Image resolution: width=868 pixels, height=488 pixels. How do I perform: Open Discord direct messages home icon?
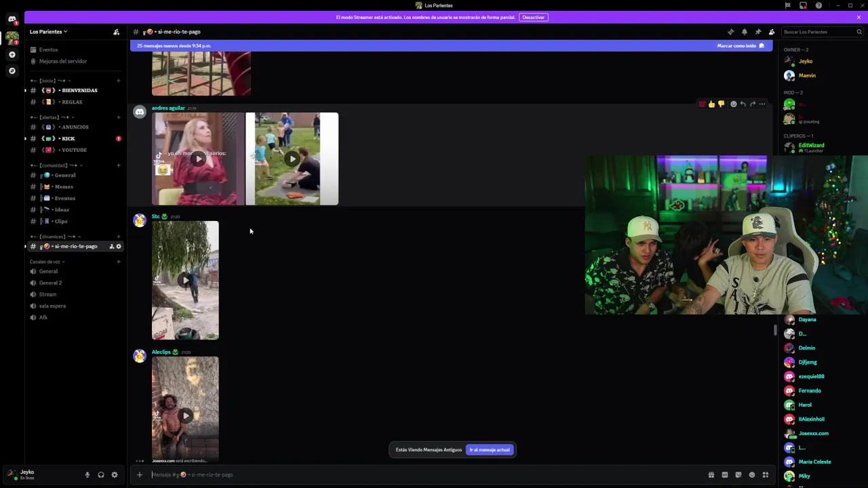[x=12, y=20]
